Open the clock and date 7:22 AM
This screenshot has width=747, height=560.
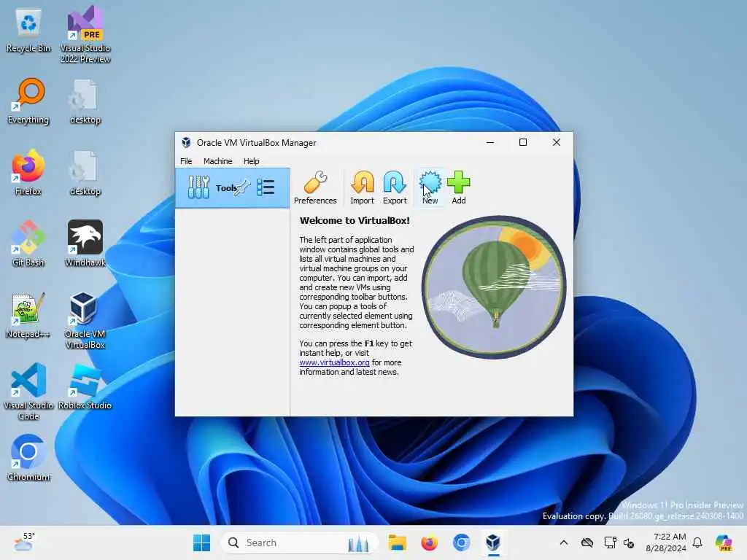pos(665,542)
